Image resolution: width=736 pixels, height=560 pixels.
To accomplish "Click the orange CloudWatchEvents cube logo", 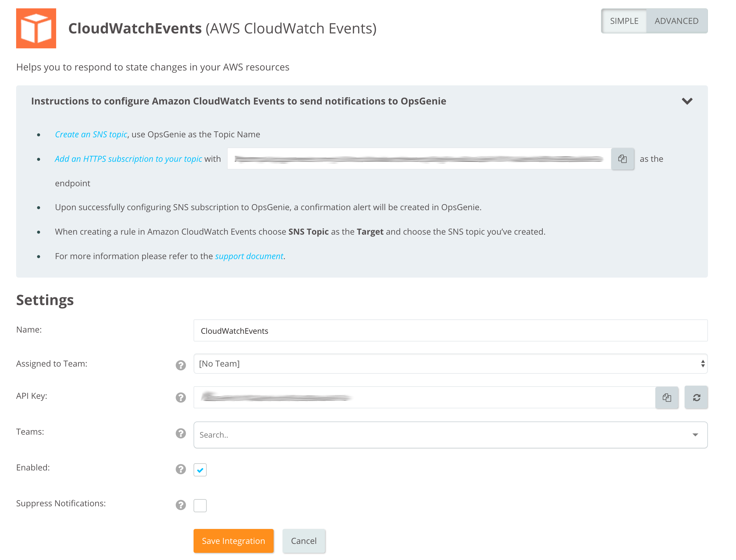I will pyautogui.click(x=36, y=28).
